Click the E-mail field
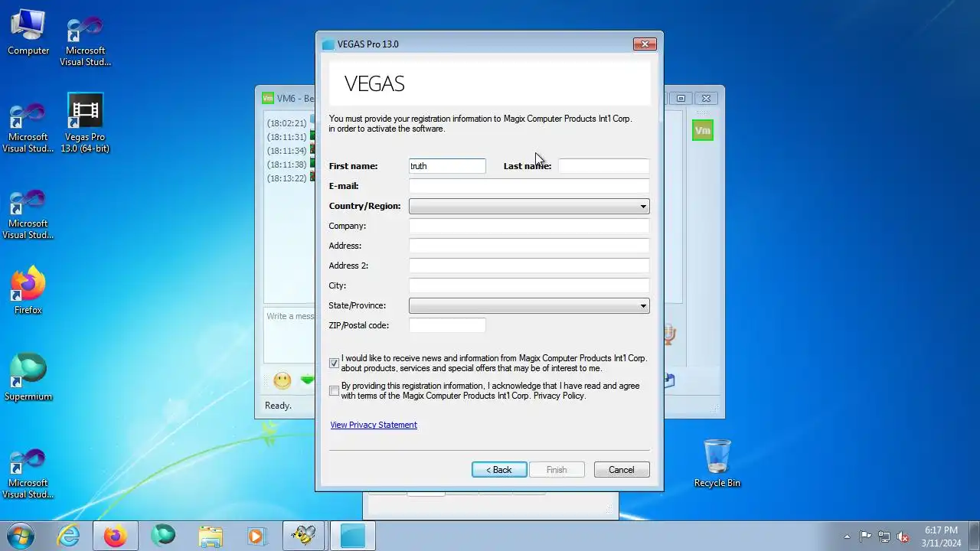 coord(529,186)
